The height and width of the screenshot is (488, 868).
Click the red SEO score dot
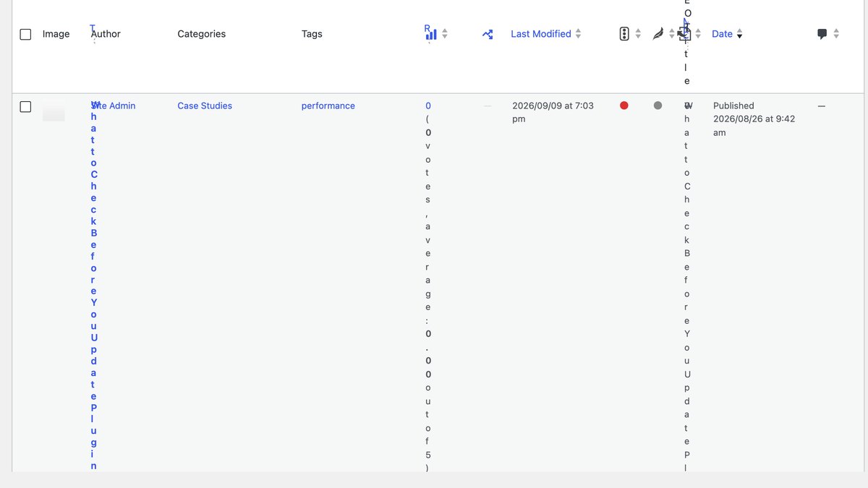tap(624, 106)
